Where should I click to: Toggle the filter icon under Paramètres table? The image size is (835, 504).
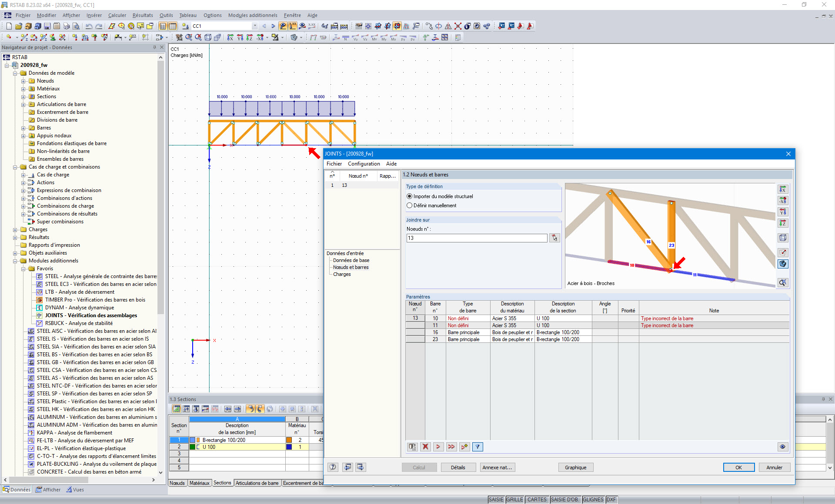[478, 447]
